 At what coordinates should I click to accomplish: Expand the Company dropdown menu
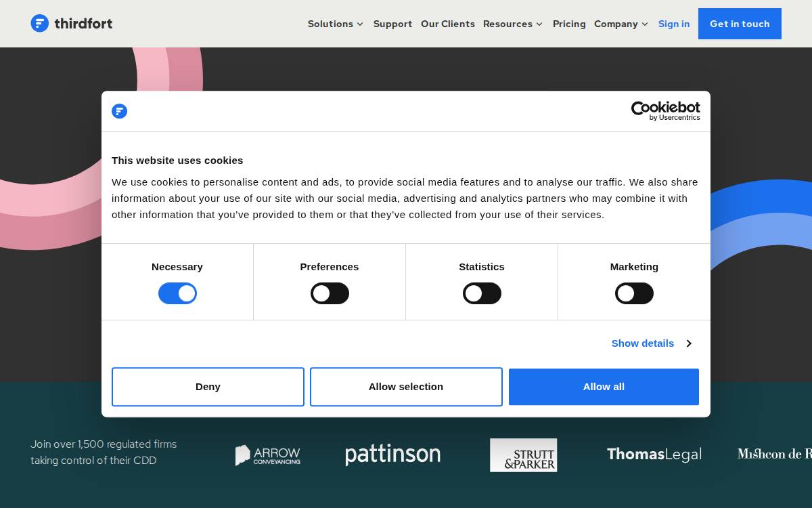point(621,24)
